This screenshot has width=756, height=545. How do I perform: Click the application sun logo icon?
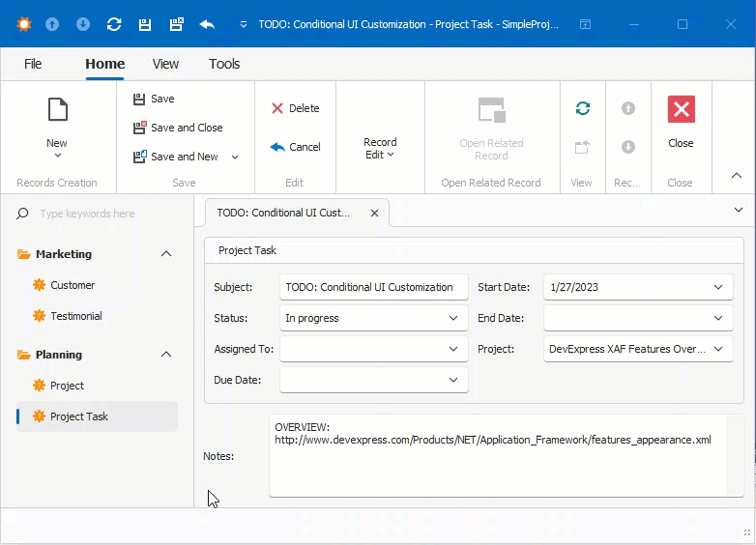pos(23,24)
